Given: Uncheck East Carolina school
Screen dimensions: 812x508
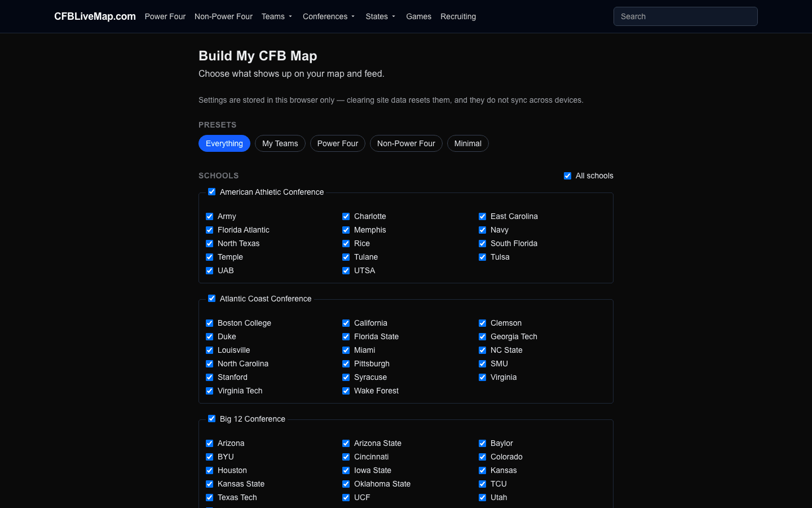Looking at the screenshot, I should point(482,216).
